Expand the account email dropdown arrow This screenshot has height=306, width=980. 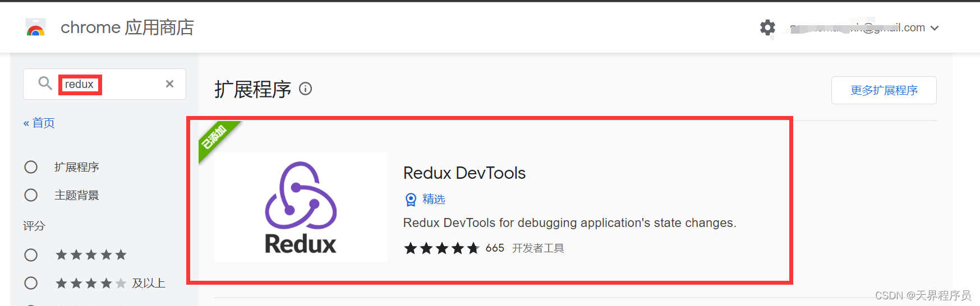tap(935, 28)
